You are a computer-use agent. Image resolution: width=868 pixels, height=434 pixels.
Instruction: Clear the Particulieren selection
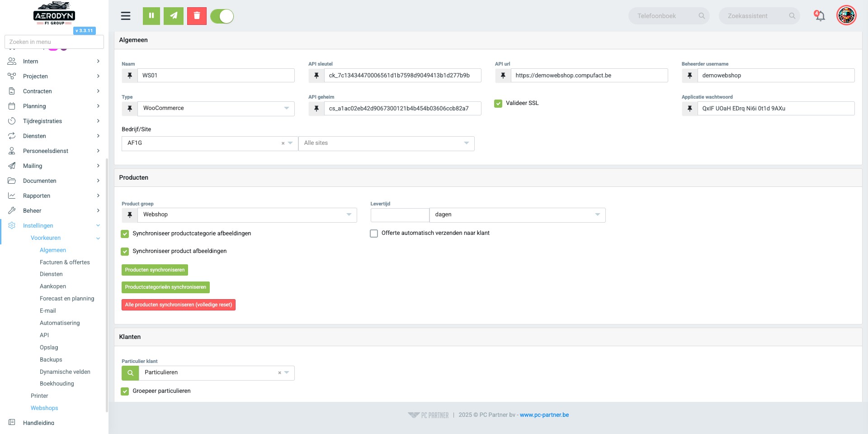(x=279, y=372)
